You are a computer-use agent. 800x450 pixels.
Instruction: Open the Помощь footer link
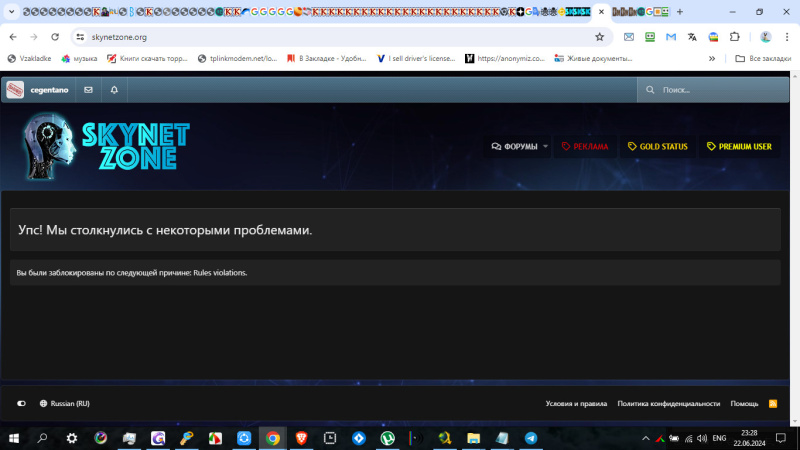744,404
